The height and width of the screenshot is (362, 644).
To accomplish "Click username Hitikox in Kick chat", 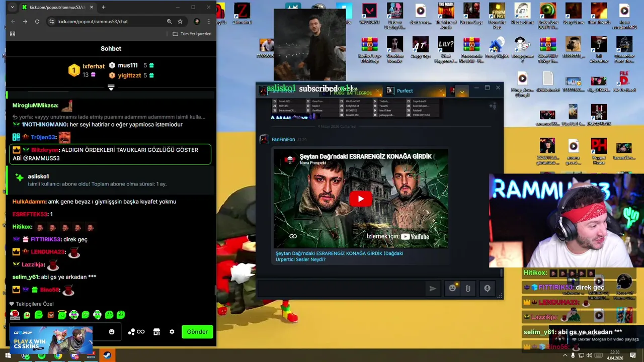I will [x=22, y=227].
